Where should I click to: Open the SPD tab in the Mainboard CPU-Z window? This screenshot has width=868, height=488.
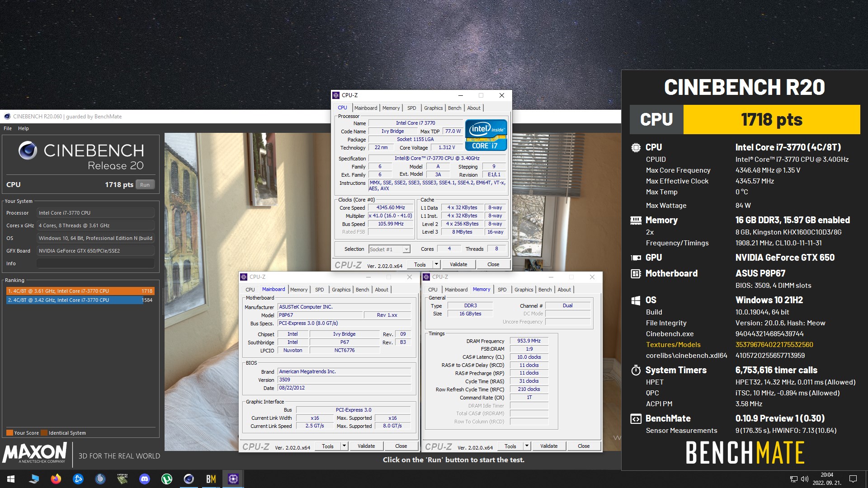click(319, 290)
